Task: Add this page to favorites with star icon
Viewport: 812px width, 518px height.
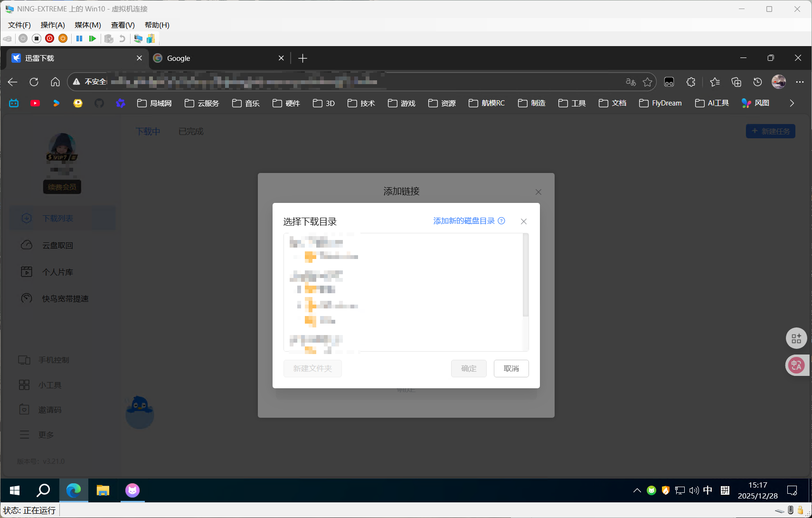Action: [647, 82]
